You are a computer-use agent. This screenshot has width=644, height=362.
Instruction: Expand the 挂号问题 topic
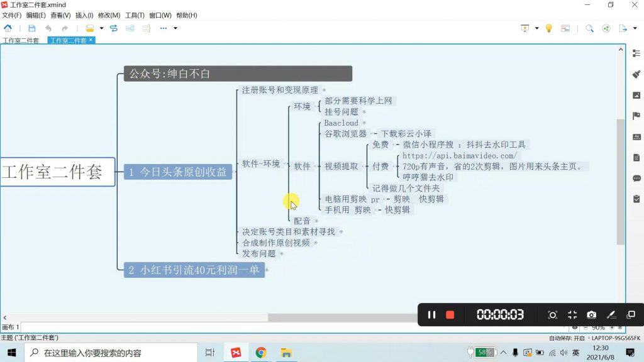click(x=364, y=112)
